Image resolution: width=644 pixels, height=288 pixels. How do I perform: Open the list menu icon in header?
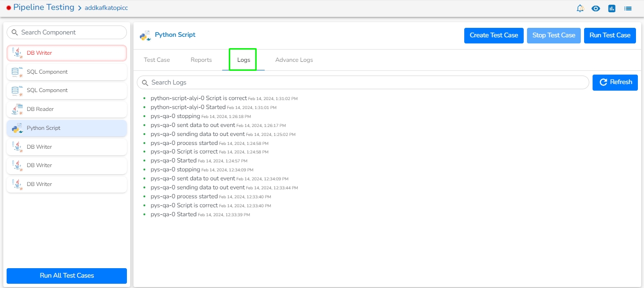[x=628, y=8]
